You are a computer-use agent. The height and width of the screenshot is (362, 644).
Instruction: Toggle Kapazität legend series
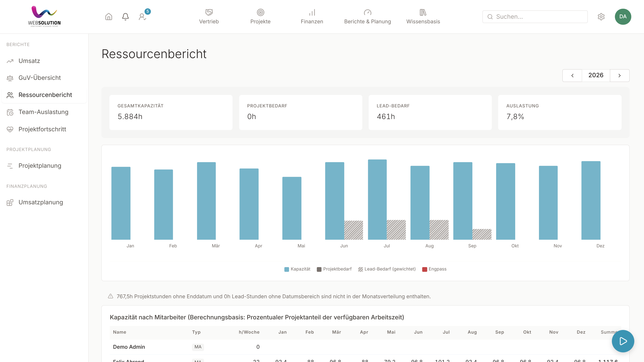click(x=297, y=269)
